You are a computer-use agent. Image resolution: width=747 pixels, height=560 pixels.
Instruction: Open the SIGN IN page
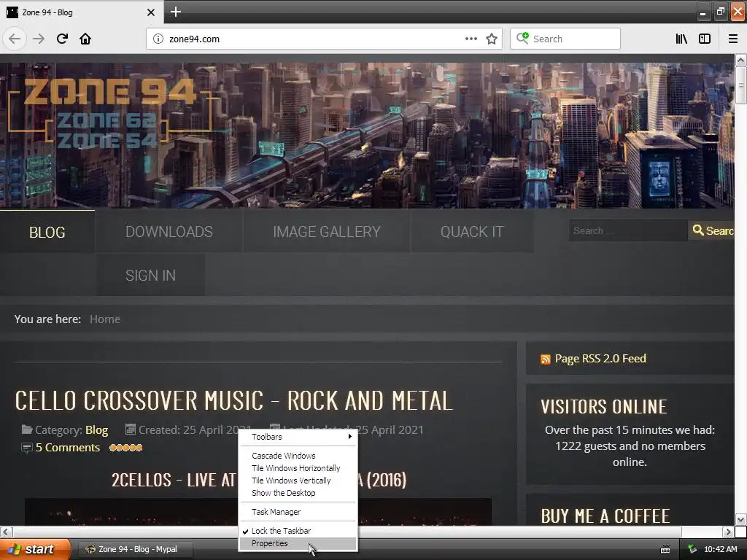point(150,275)
